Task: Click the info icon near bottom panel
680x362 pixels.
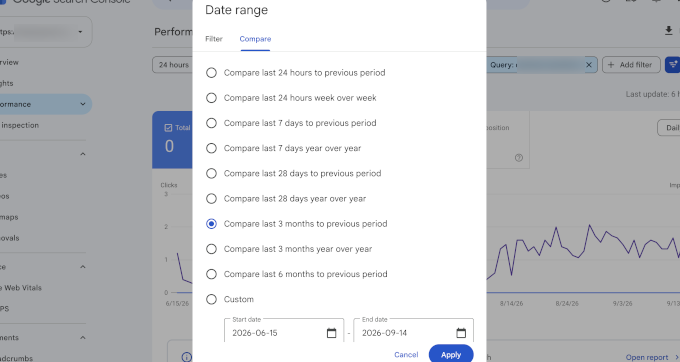Action: coord(186,357)
